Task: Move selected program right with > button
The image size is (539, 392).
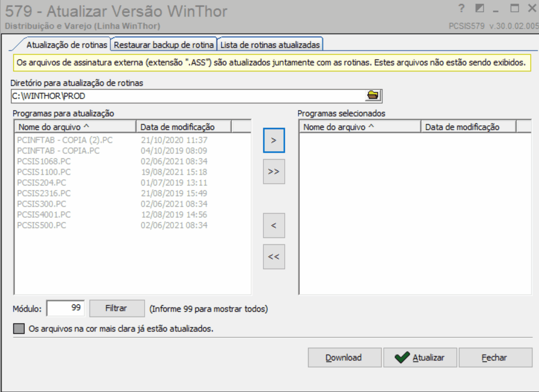Action: [274, 140]
